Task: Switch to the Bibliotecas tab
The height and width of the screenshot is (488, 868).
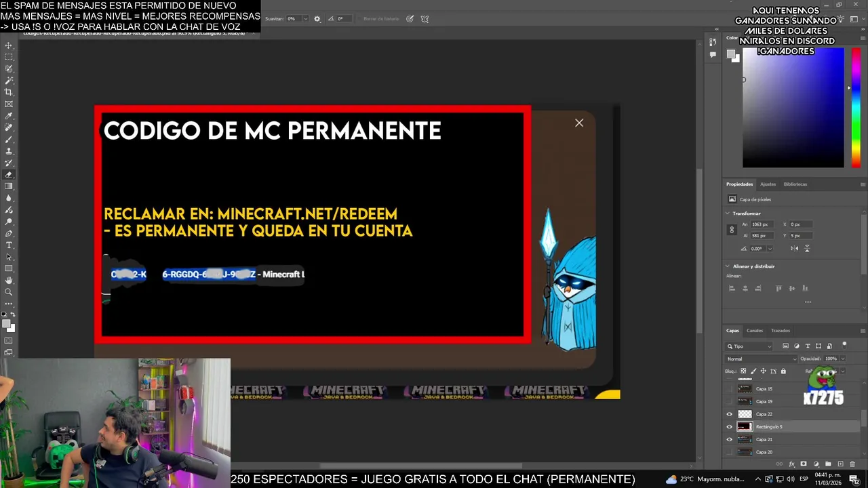Action: [x=795, y=184]
